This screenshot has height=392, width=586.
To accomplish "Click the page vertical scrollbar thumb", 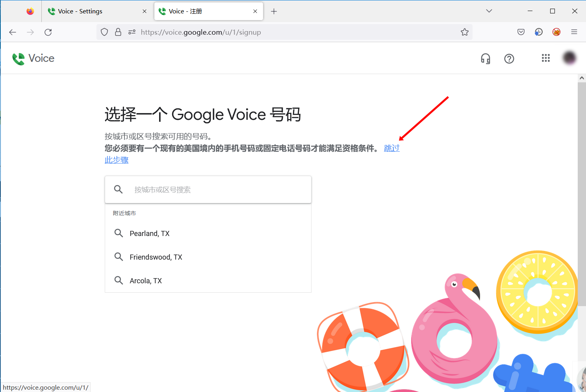I will 582,194.
